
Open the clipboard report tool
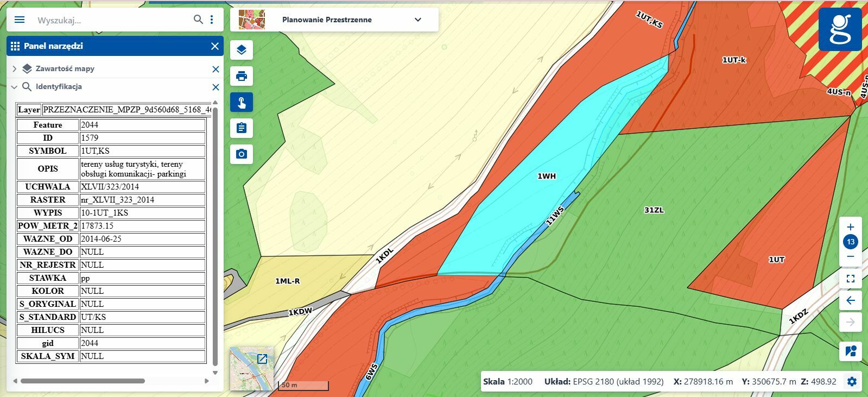click(x=242, y=128)
